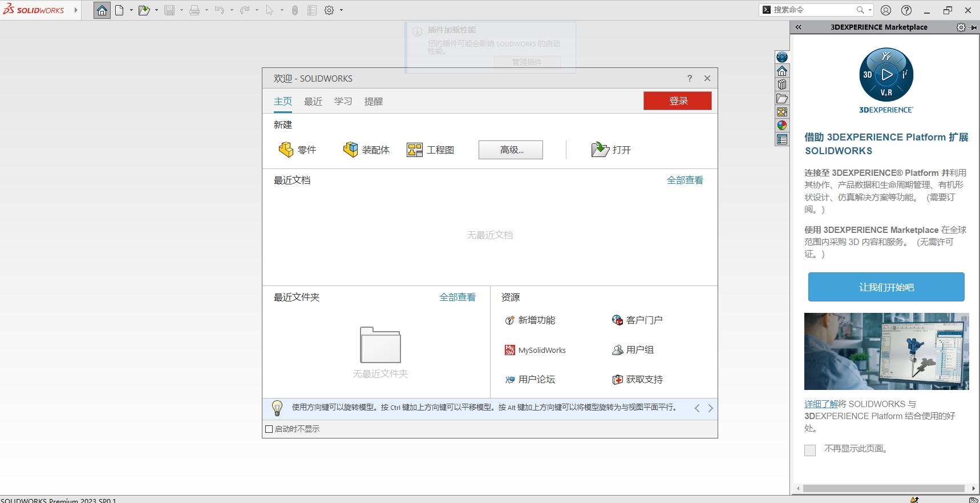The width and height of the screenshot is (980, 503).
Task: Enable the 启动时不显示 checkbox
Action: 269,429
